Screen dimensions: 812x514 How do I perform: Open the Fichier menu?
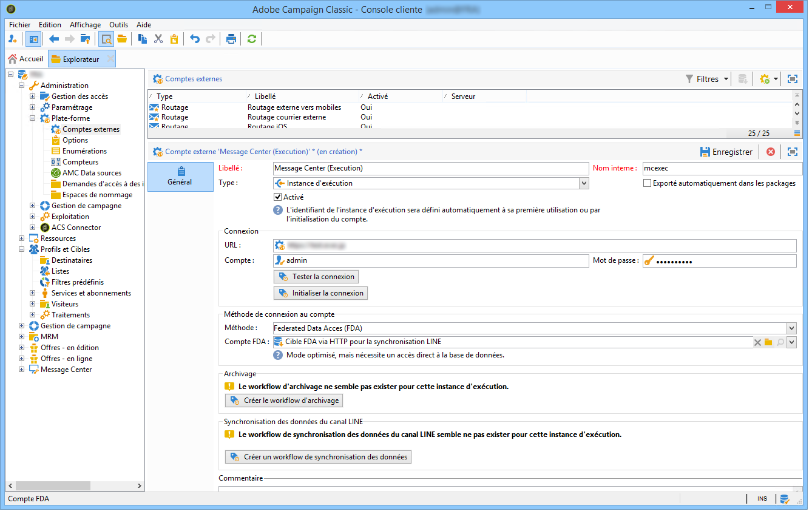pos(20,25)
